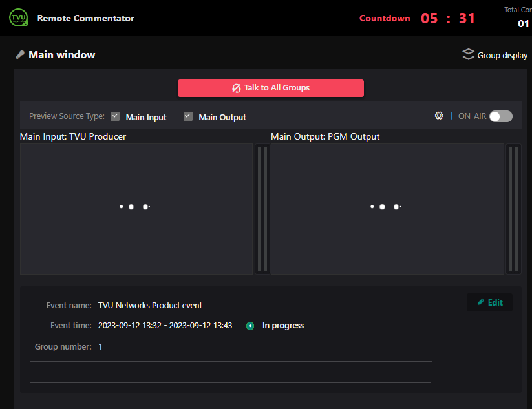Uncheck the Main Input checkbox
Screen dimensions: 532x409
[115, 116]
